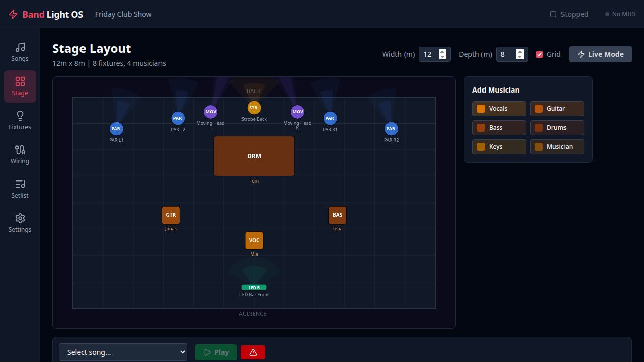Select the PAR R1 fixture
The image size is (644, 362).
(x=330, y=118)
